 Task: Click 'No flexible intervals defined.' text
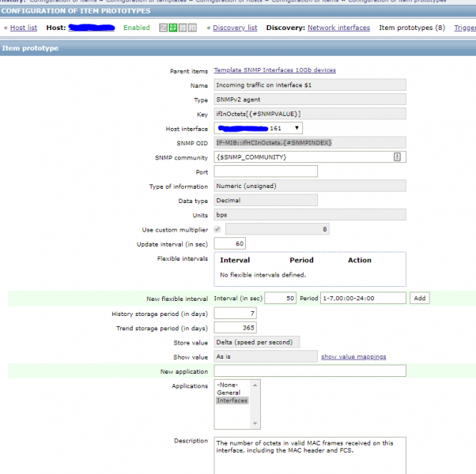pyautogui.click(x=263, y=275)
